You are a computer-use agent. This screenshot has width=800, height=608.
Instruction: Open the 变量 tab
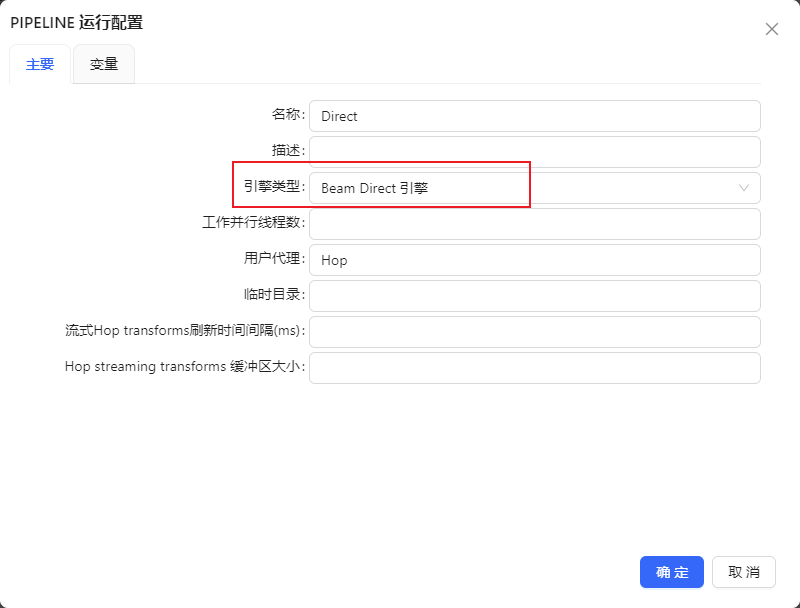click(x=104, y=65)
